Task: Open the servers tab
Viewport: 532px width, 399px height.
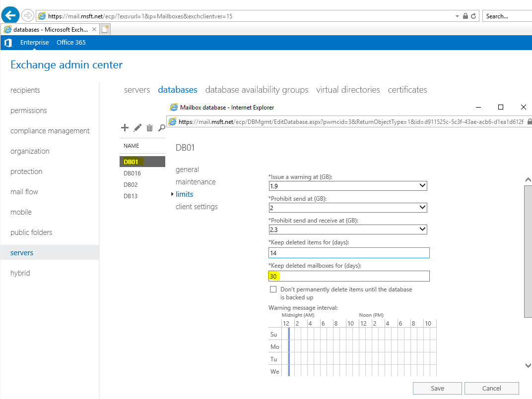Action: coord(137,90)
